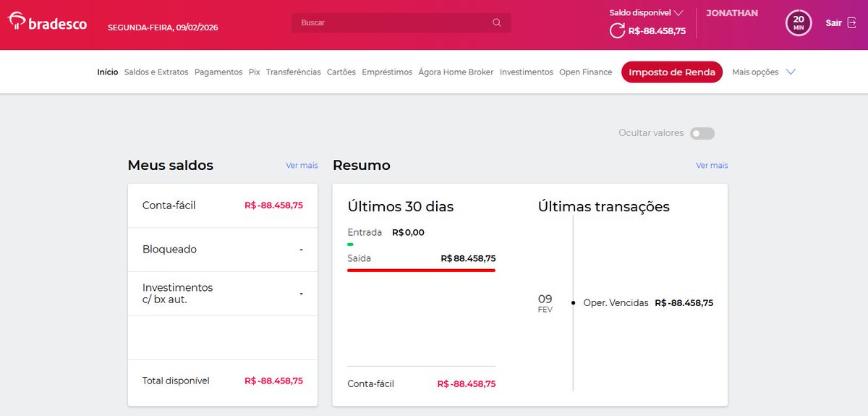Click the search magnifier icon
The image size is (868, 416).
pos(497,22)
